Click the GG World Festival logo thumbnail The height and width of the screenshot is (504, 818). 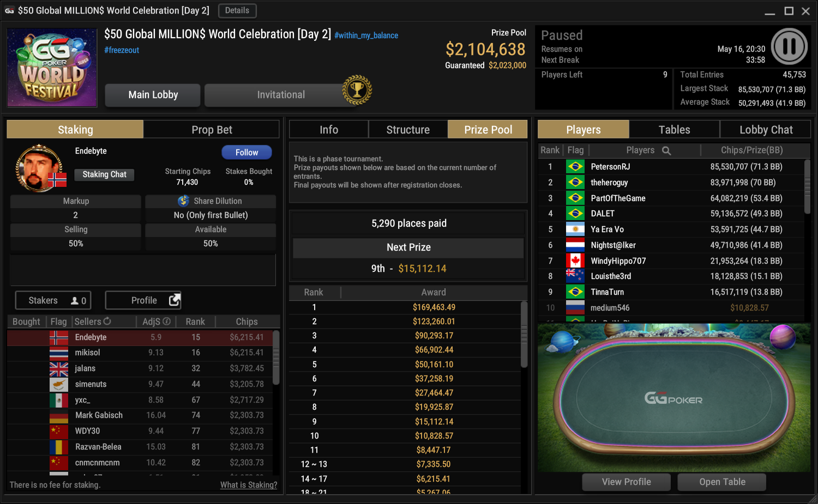pos(52,68)
